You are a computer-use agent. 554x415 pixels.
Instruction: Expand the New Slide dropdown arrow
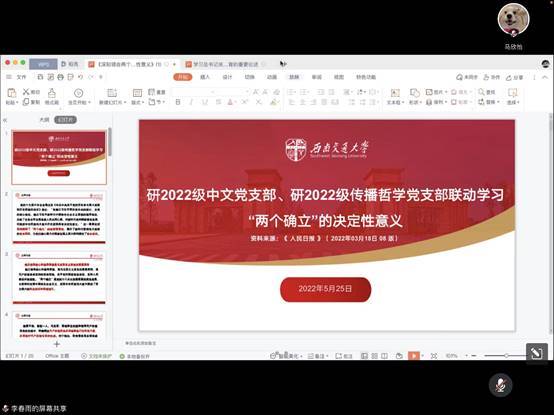click(125, 102)
